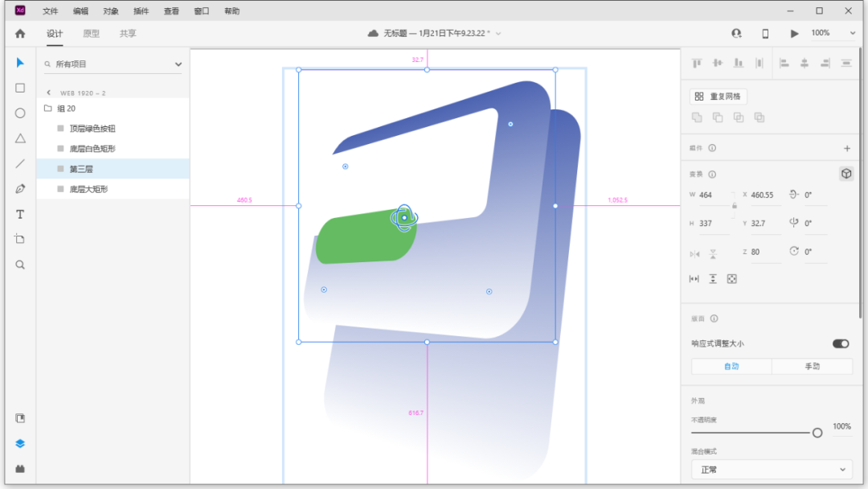
Task: Select the Artboard tool
Action: tap(20, 240)
